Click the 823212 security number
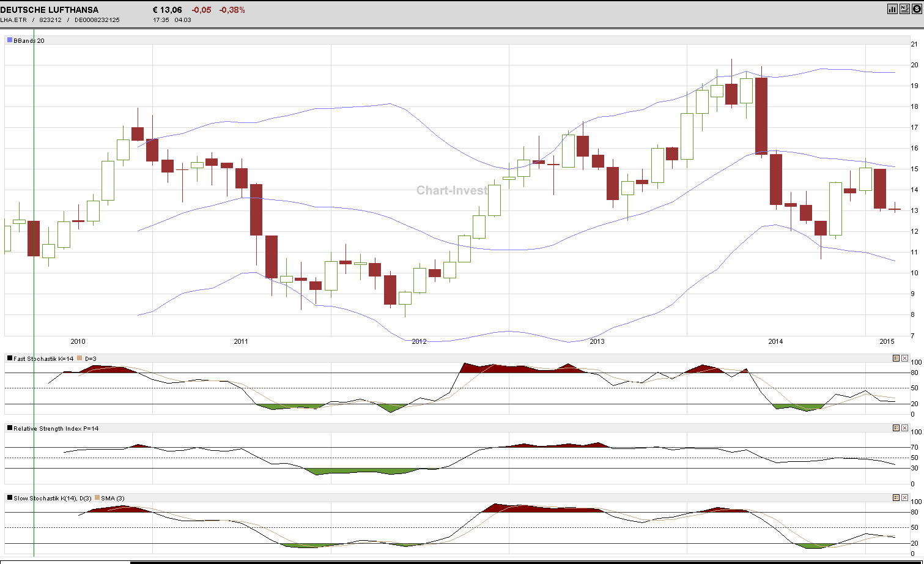The height and width of the screenshot is (564, 924). [50, 20]
